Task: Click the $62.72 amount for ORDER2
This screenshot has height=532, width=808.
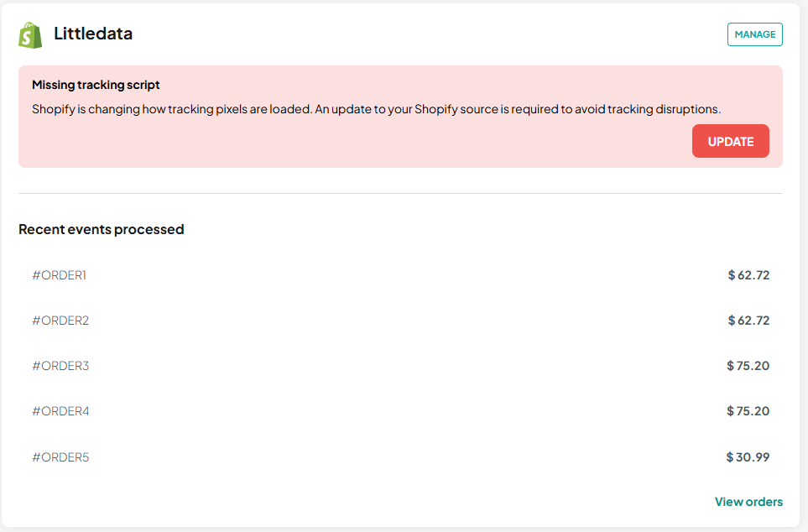Action: 748,321
